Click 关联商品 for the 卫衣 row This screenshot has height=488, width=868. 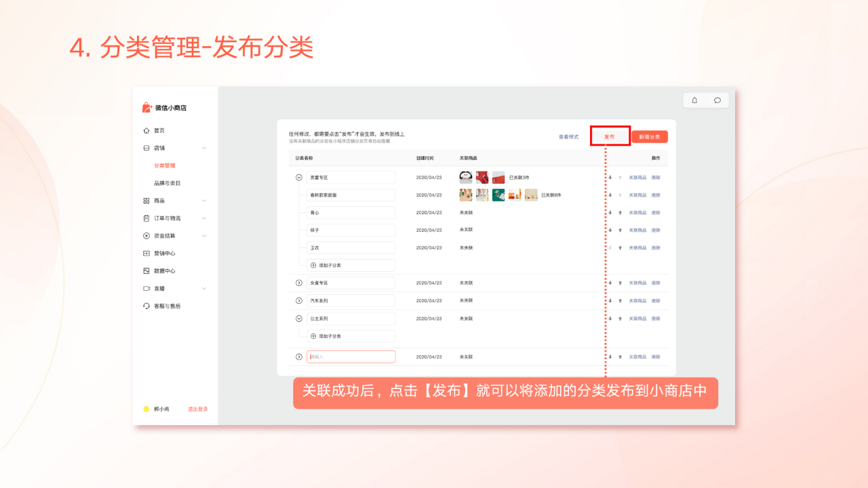(637, 248)
